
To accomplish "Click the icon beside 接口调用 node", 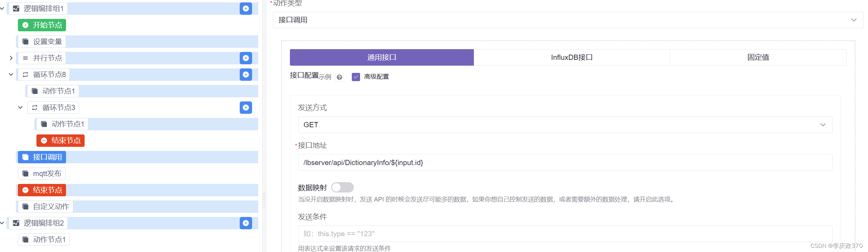I will pos(25,157).
